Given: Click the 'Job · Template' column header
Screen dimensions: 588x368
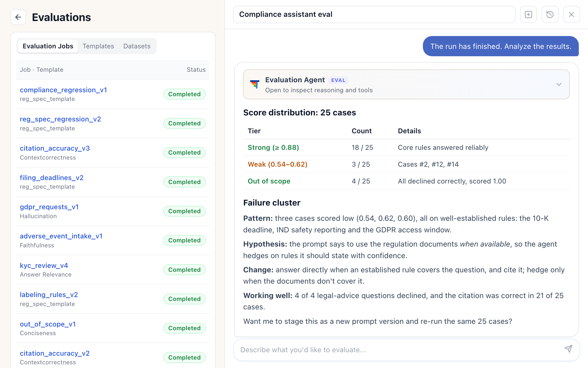Looking at the screenshot, I should tap(41, 70).
